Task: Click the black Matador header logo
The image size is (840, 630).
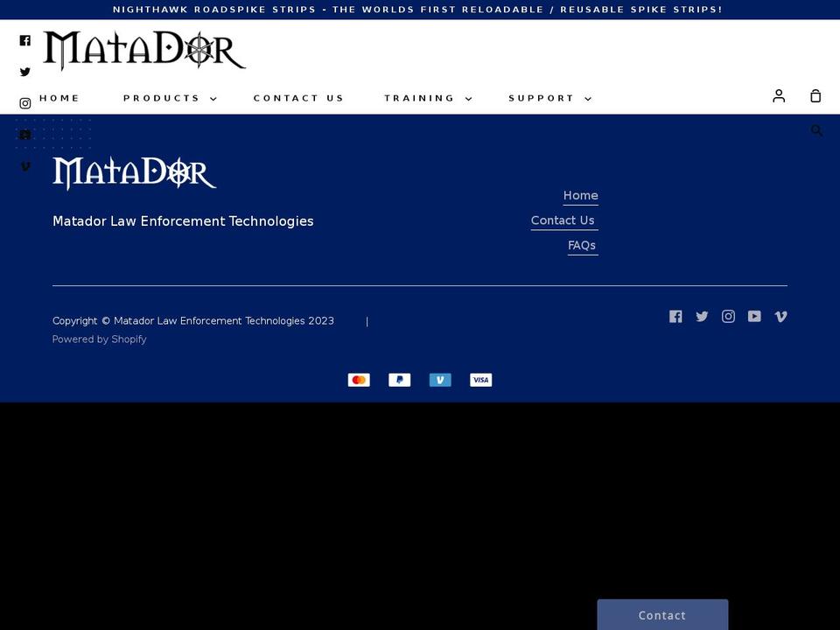Action: [144, 51]
